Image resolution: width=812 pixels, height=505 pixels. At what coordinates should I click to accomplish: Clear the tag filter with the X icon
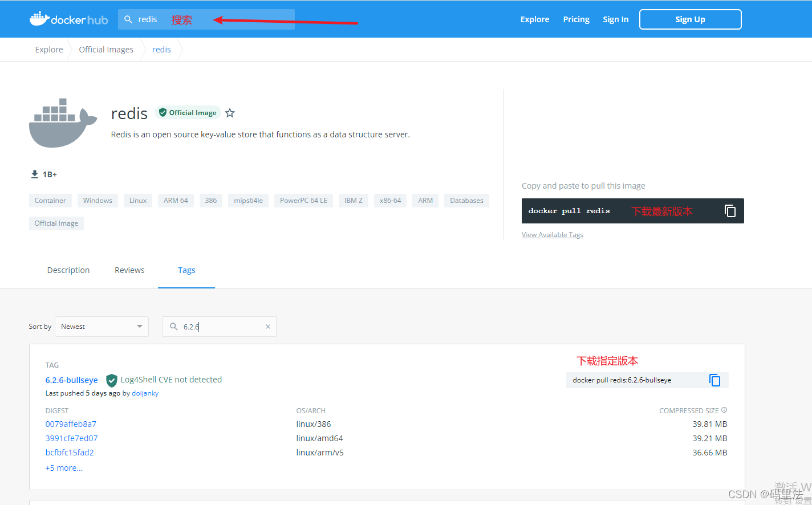tap(268, 327)
